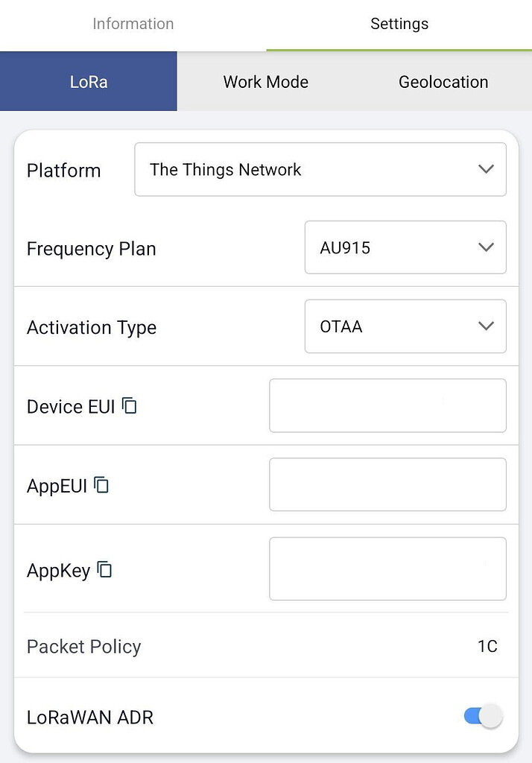Click the Activation Type dropdown chevron

485,326
